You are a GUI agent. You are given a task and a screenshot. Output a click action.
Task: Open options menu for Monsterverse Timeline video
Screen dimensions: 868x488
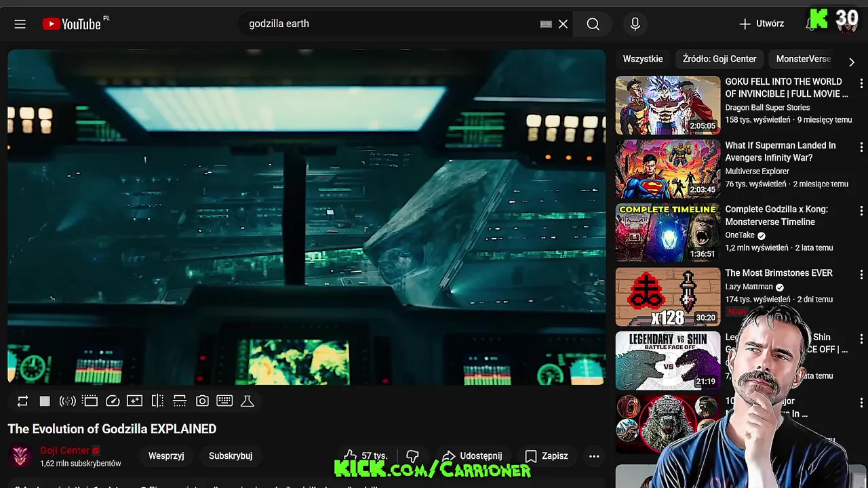[x=861, y=211]
